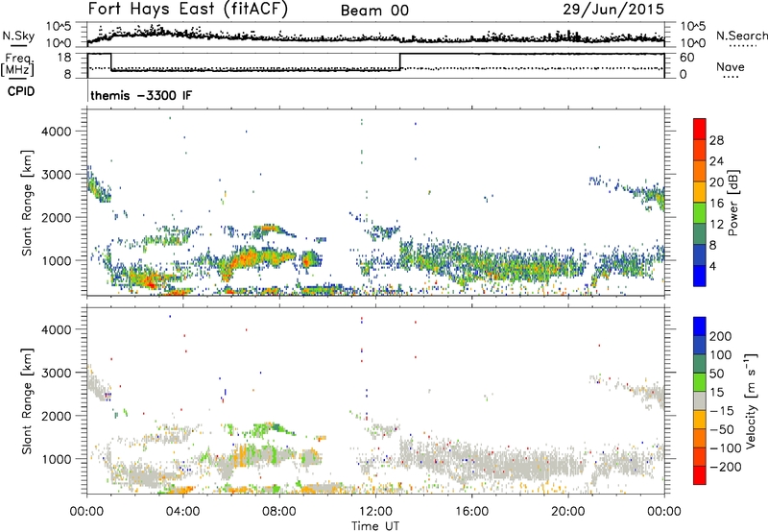
Task: Click the "2000" tick in the Velocity panel
Action: [x=56, y=416]
